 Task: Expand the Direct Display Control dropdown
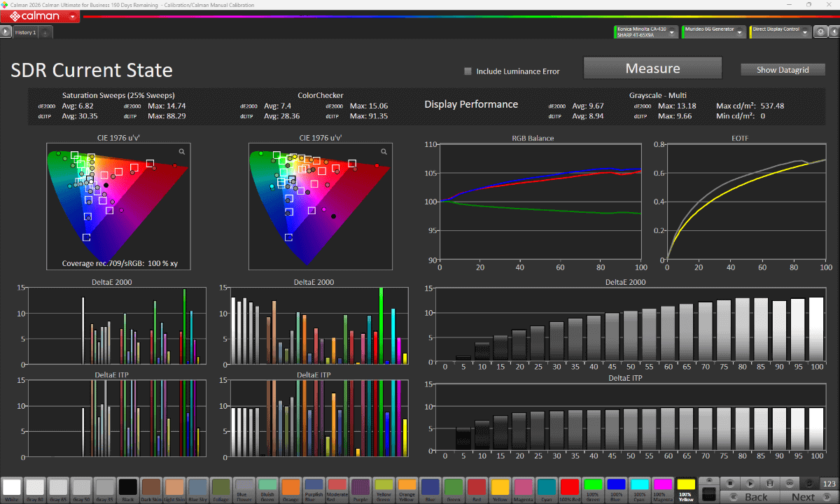tap(781, 32)
